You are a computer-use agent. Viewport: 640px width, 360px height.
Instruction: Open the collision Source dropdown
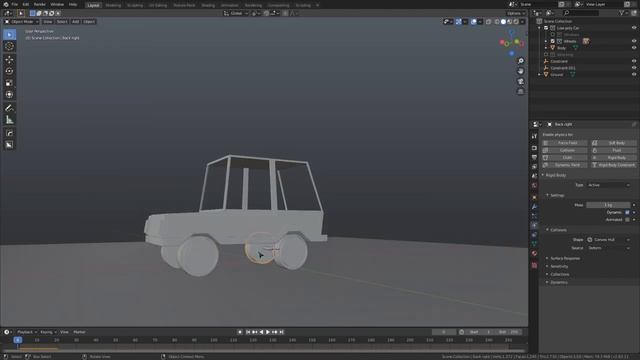[x=609, y=248]
